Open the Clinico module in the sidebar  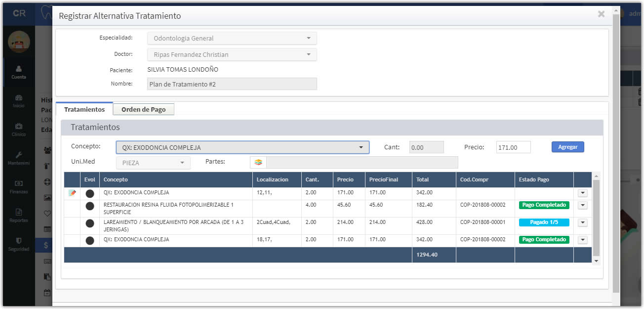coord(19,130)
